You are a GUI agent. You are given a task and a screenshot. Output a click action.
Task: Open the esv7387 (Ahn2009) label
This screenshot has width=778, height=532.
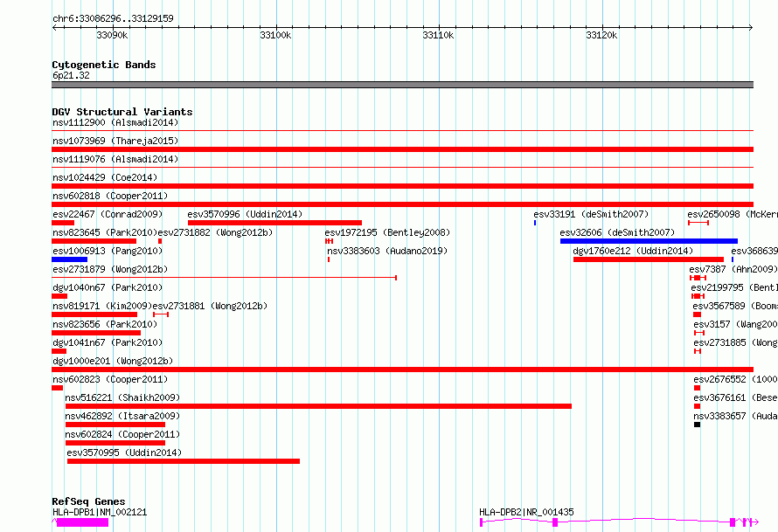point(733,269)
